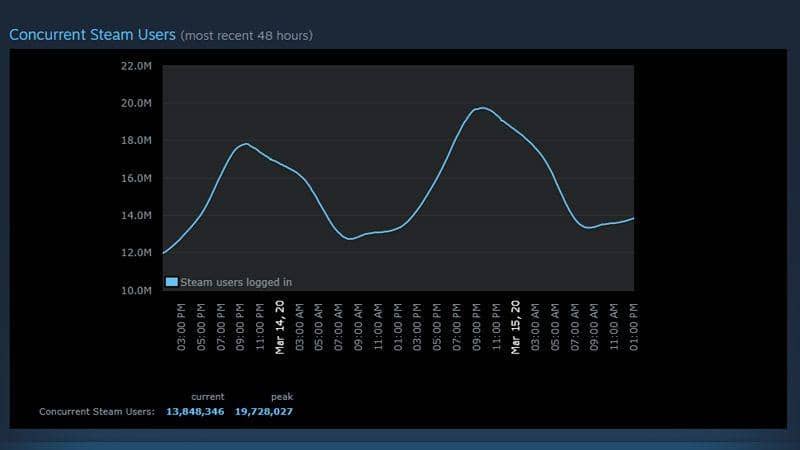The height and width of the screenshot is (450, 800).
Task: Click the graph's first peak near 18M
Action: (246, 144)
